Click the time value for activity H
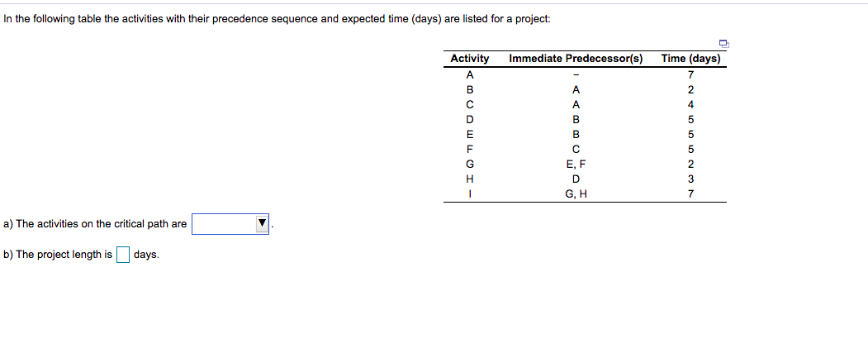This screenshot has height=363, width=868. click(x=690, y=179)
